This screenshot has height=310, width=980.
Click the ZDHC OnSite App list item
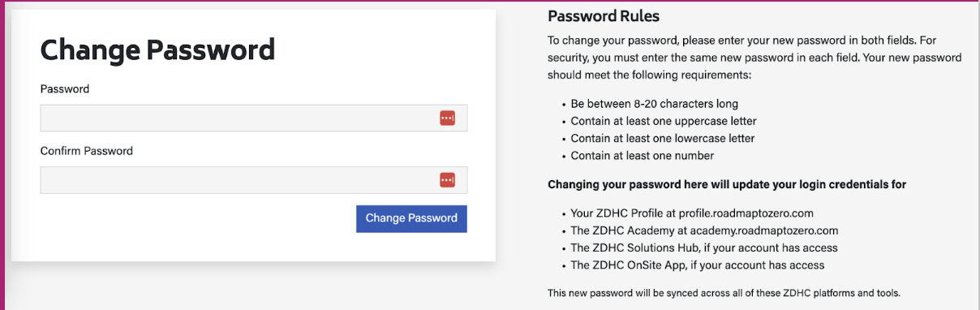698,265
